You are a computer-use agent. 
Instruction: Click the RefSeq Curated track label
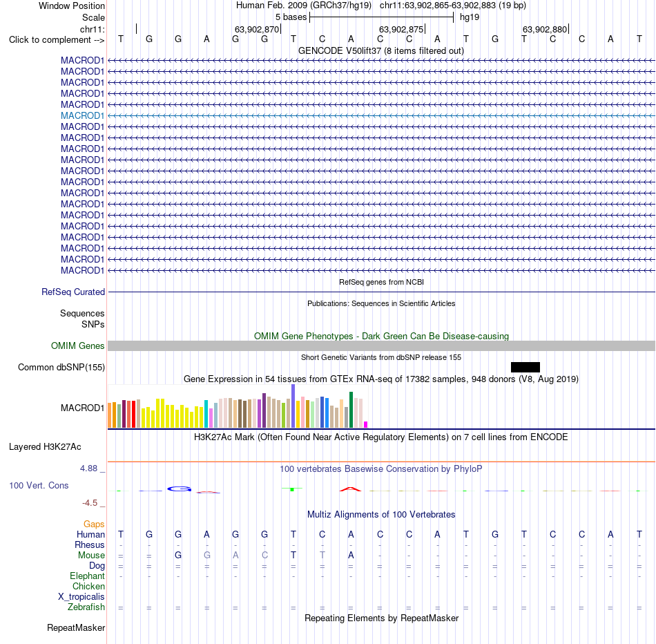(73, 292)
